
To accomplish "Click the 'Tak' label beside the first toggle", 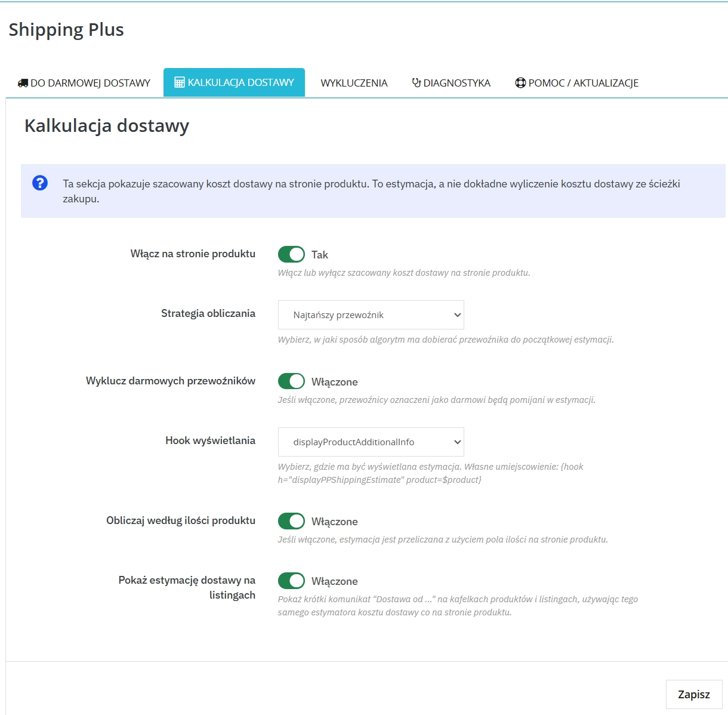I will [320, 254].
